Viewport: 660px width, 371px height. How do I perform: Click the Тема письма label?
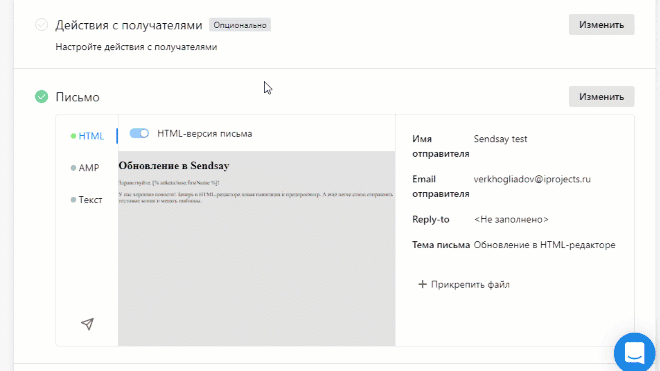[441, 245]
